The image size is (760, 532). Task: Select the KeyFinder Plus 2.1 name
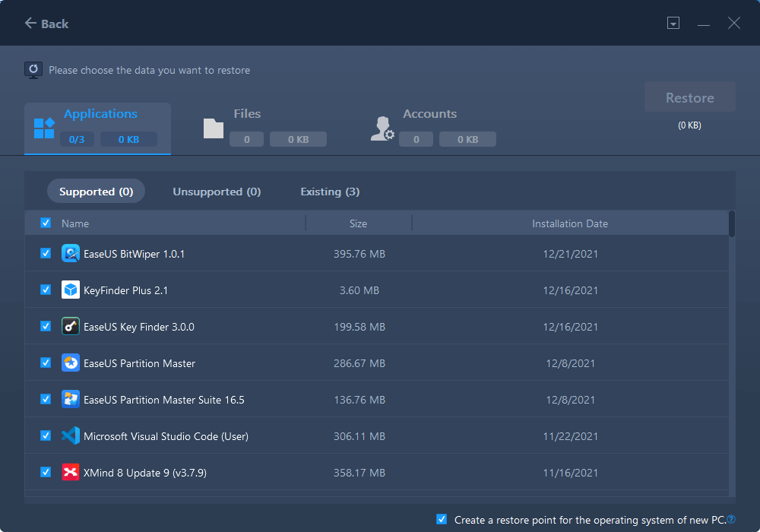125,290
